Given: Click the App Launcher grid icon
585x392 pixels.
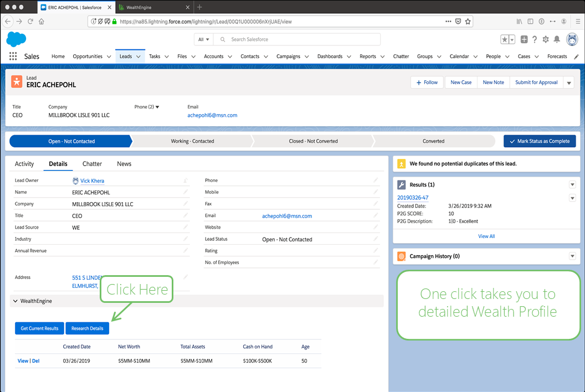Looking at the screenshot, I should pyautogui.click(x=13, y=56).
